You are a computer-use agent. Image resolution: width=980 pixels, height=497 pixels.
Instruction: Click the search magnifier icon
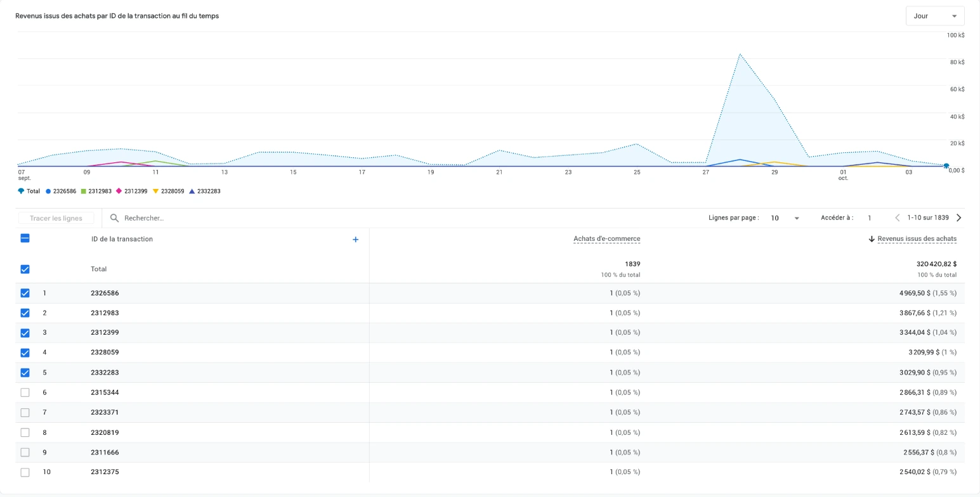click(114, 218)
